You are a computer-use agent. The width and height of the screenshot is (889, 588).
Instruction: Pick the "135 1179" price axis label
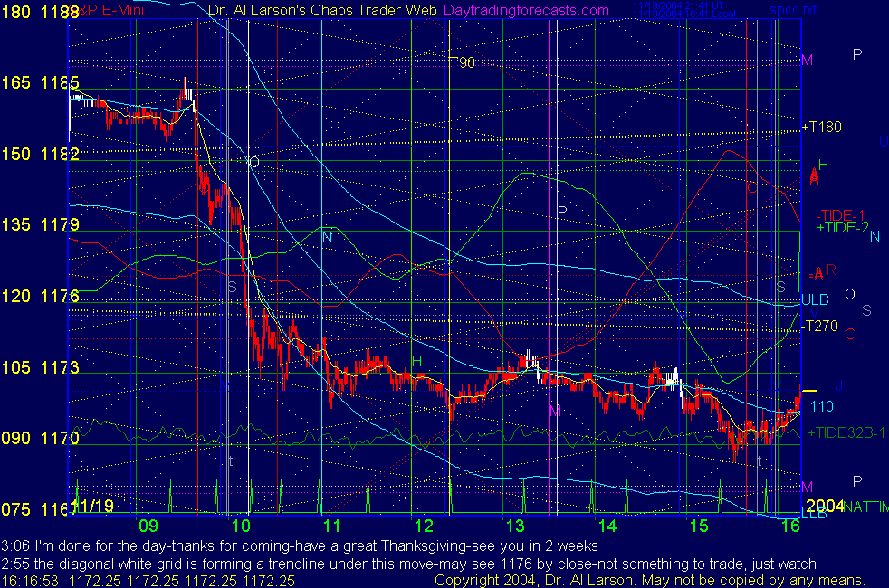tap(40, 225)
